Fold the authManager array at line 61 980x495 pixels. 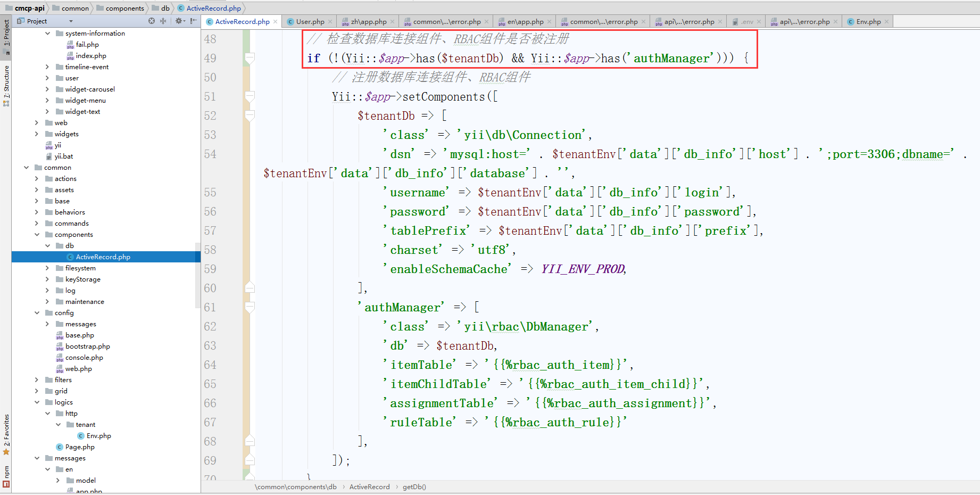[x=250, y=307]
